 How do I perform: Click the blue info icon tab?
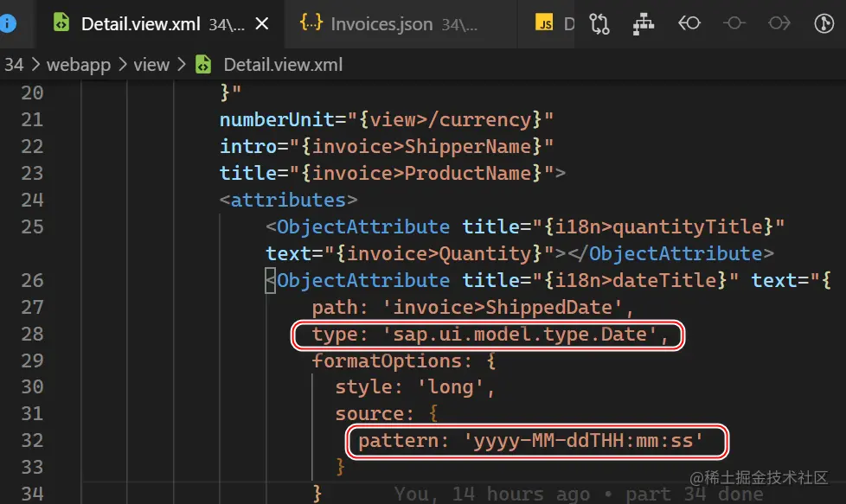pos(7,23)
